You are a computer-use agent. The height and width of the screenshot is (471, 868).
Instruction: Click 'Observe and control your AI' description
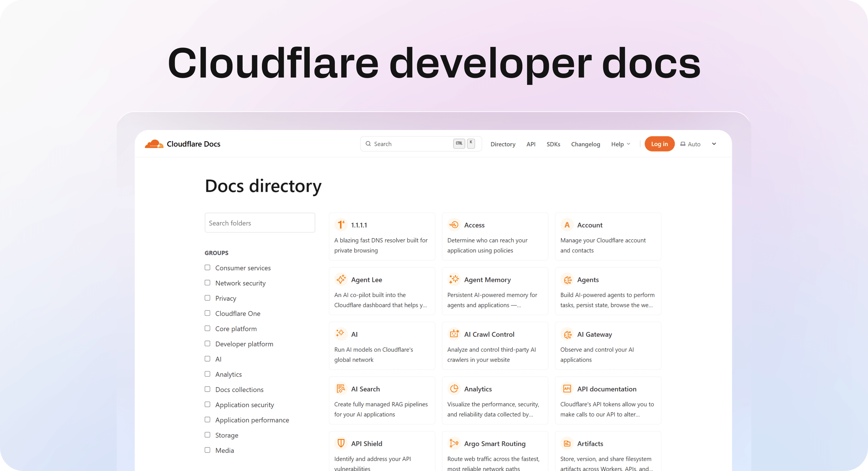597,354
